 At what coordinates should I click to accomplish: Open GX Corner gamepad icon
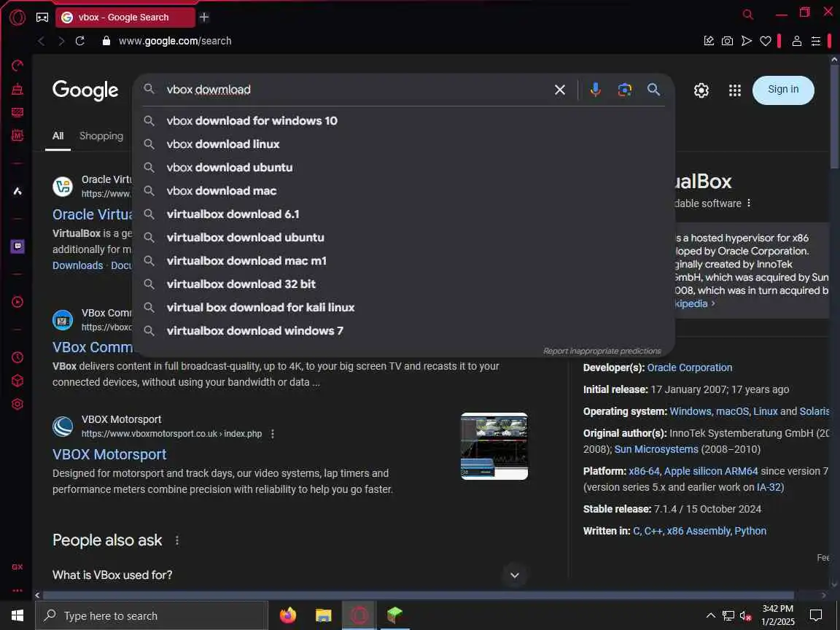pyautogui.click(x=42, y=17)
